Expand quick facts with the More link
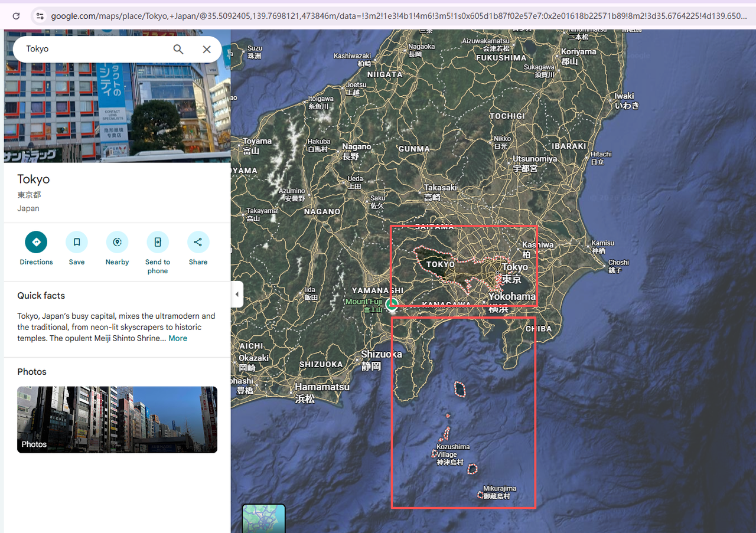Viewport: 756px width, 533px height. [x=178, y=338]
